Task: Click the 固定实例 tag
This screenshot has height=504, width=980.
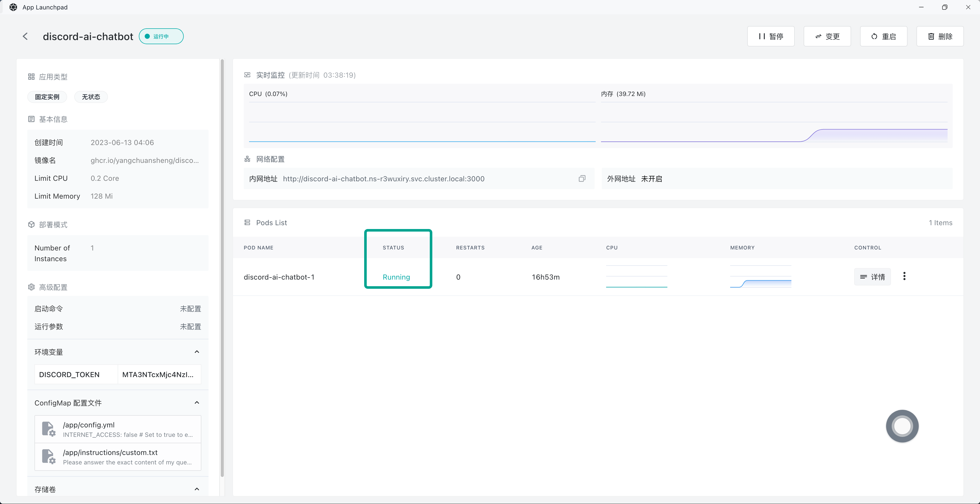Action: (x=47, y=97)
